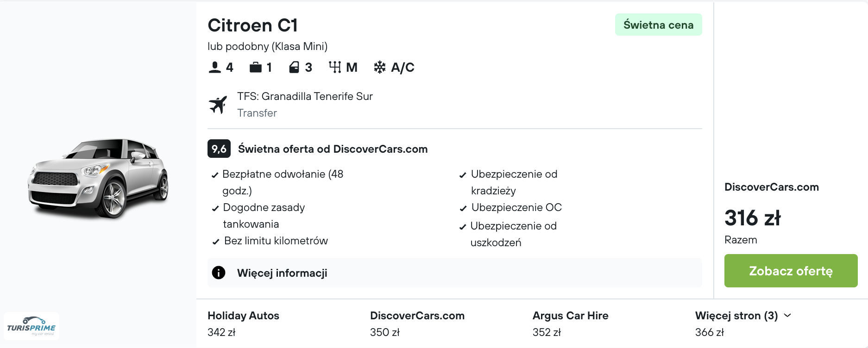Click the Świetna cena badge
The width and height of the screenshot is (868, 348).
658,25
